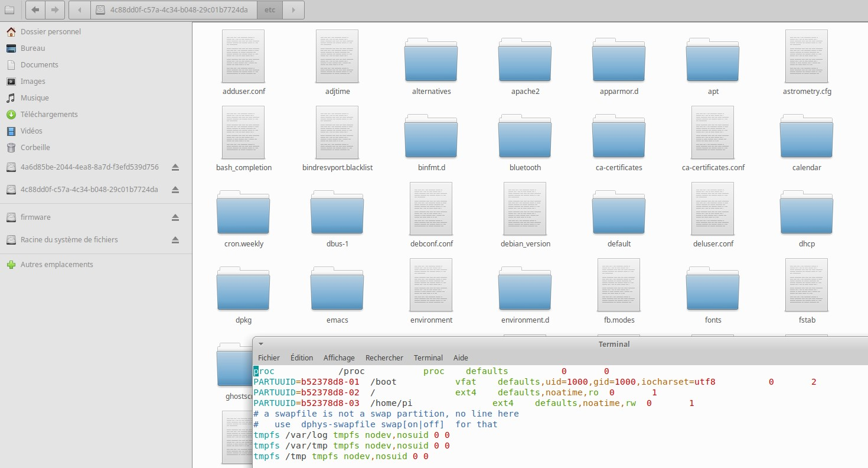Open the Fichier menu in Terminal
The height and width of the screenshot is (468, 868).
click(269, 357)
